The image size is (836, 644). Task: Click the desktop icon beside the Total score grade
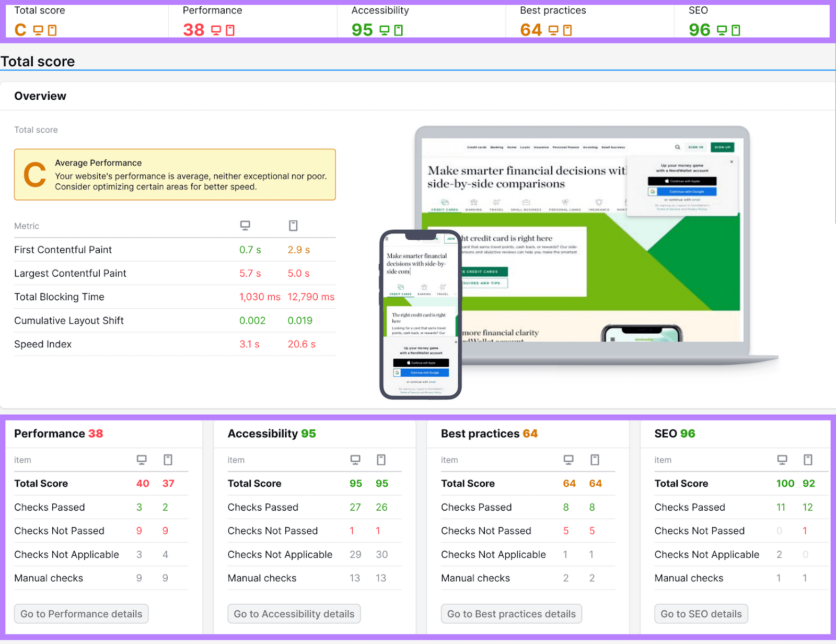pos(38,30)
